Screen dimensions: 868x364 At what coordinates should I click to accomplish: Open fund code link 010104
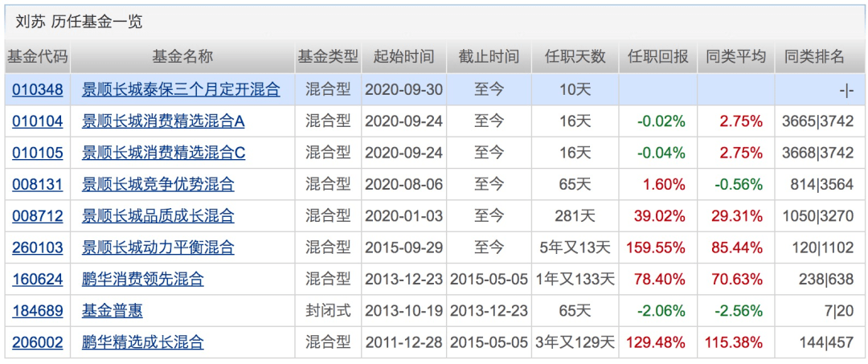pos(37,121)
